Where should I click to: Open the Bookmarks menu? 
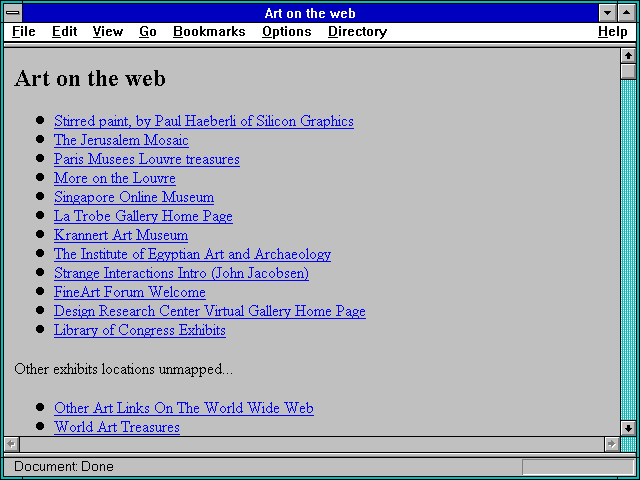(x=209, y=31)
